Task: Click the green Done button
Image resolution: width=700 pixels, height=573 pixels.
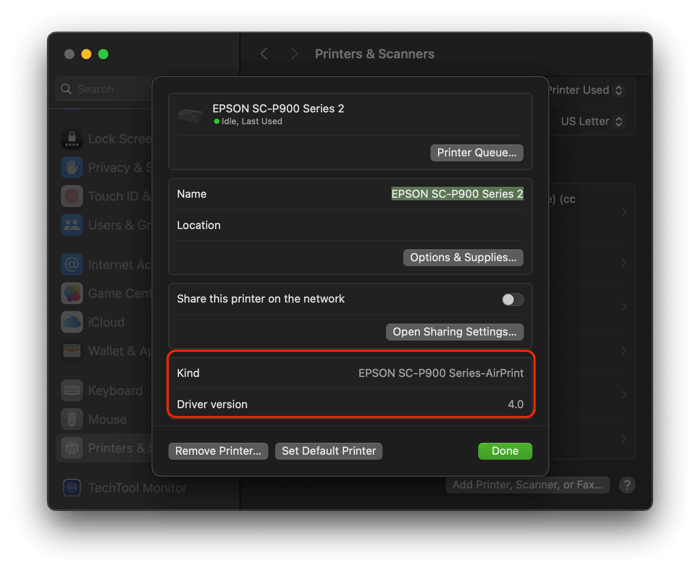Action: (x=505, y=452)
